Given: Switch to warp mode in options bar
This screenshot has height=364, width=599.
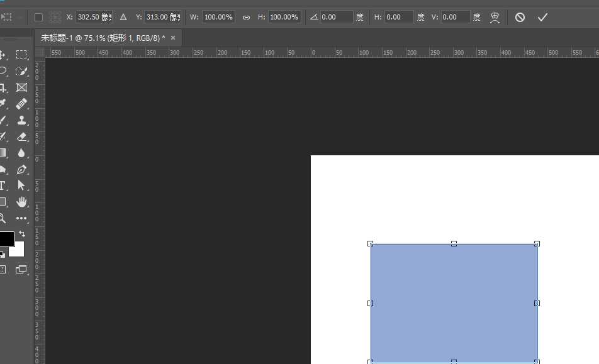Looking at the screenshot, I should [495, 18].
